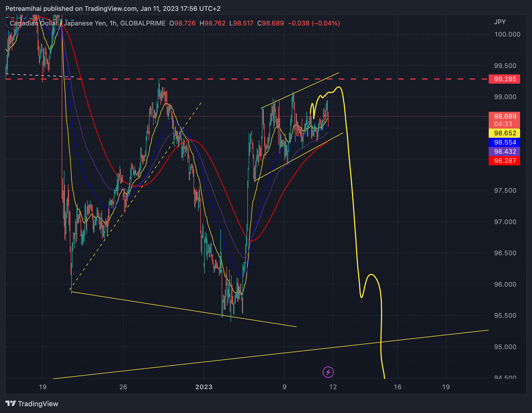Click the red 98.287 indicator label

coord(504,161)
